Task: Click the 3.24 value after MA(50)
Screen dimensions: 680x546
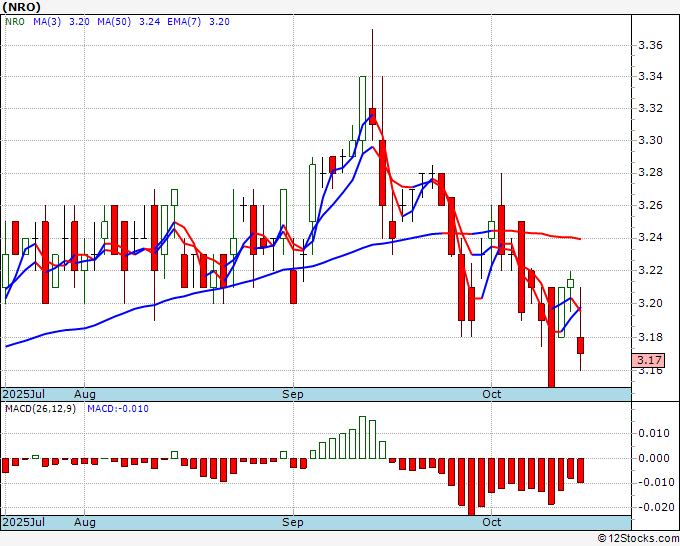Action: (x=149, y=22)
